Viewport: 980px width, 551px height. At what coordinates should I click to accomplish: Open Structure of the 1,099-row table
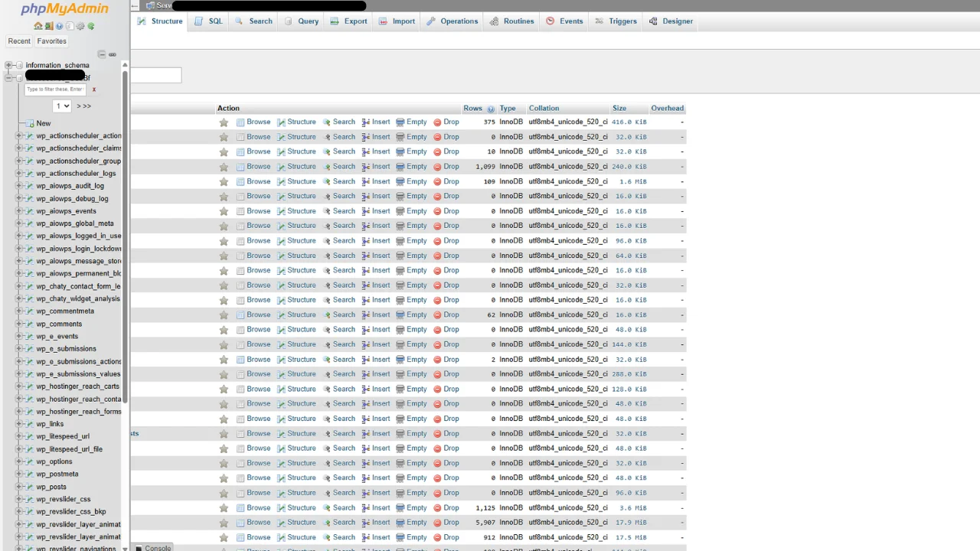click(296, 167)
